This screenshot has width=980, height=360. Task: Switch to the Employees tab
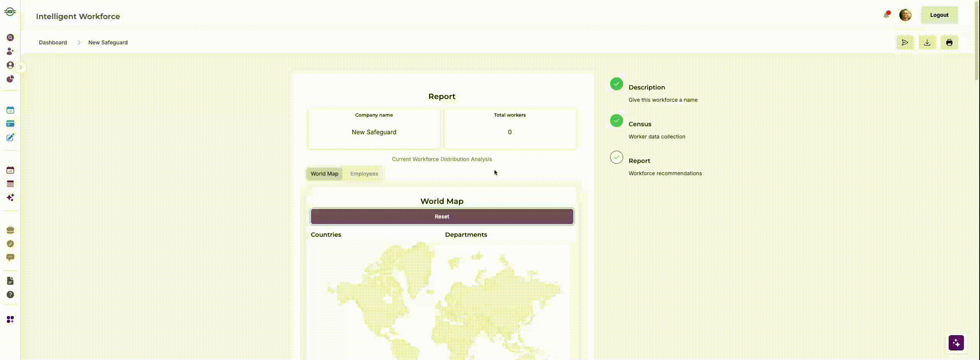coord(364,173)
